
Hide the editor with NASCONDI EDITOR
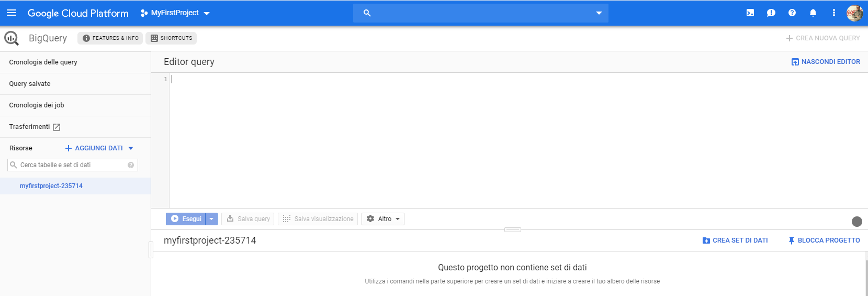(x=826, y=62)
